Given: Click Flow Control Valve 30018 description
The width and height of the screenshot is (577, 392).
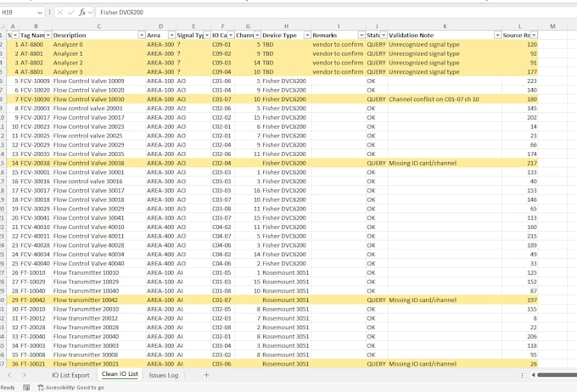Looking at the screenshot, I should (99, 199).
